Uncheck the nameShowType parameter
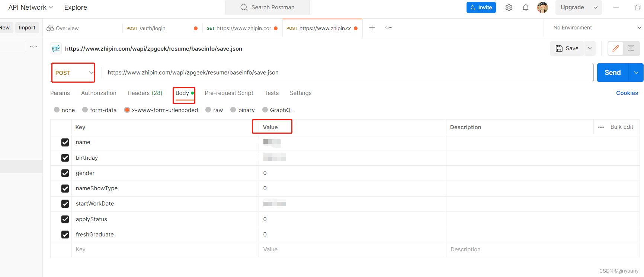This screenshot has height=277, width=644. click(65, 188)
